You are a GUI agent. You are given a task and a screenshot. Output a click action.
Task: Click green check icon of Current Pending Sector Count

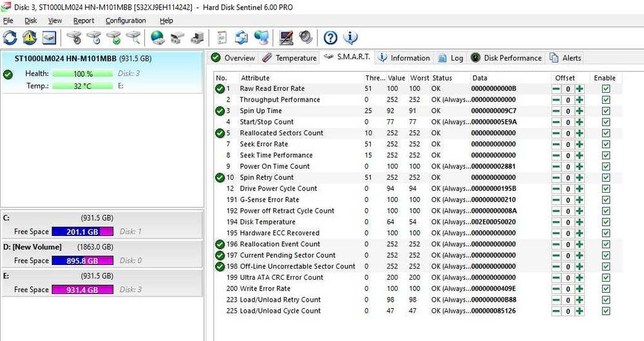coord(220,255)
